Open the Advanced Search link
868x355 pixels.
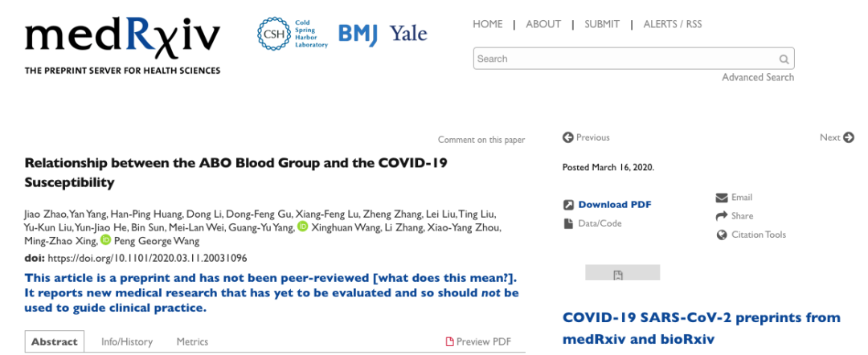click(757, 78)
